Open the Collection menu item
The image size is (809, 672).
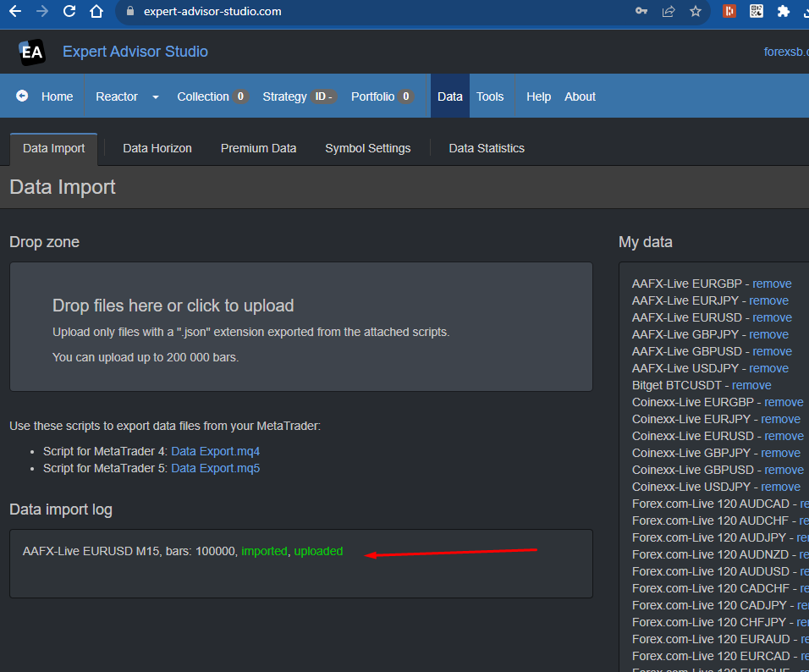click(x=212, y=96)
